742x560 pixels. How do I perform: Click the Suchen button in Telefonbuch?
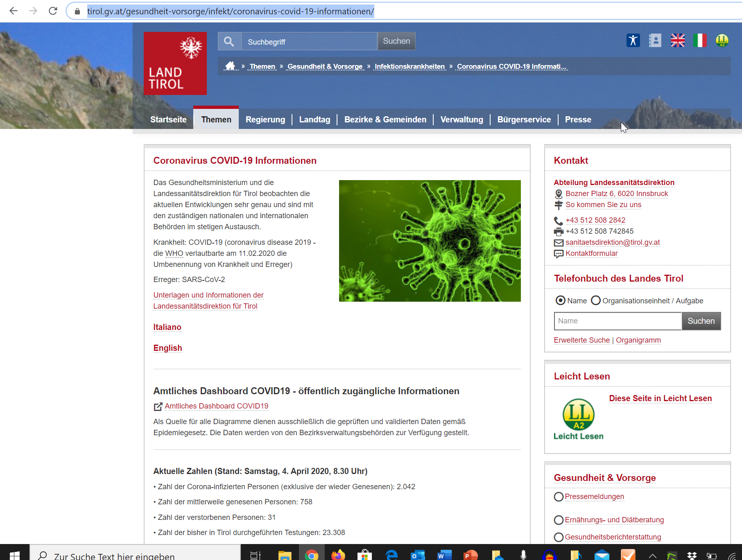point(701,321)
